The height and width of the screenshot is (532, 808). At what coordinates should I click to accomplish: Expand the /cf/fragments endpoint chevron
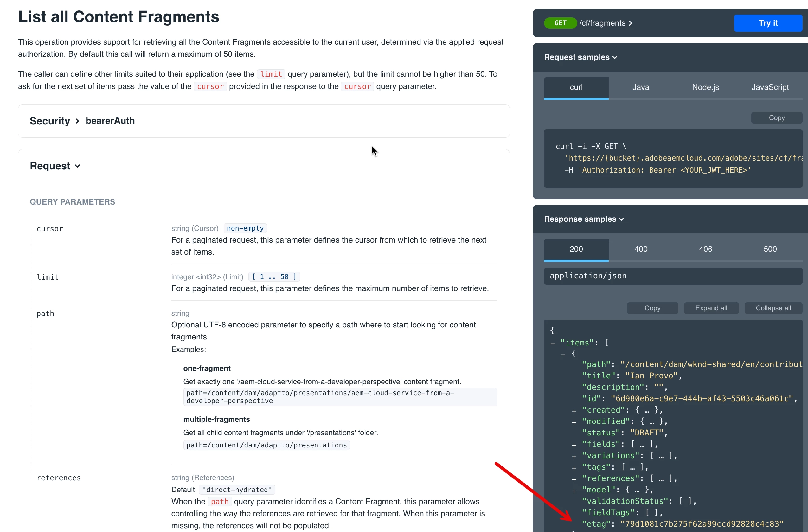631,23
